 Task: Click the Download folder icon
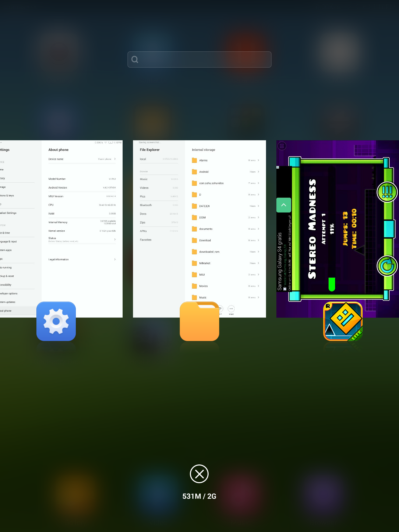[x=194, y=240]
